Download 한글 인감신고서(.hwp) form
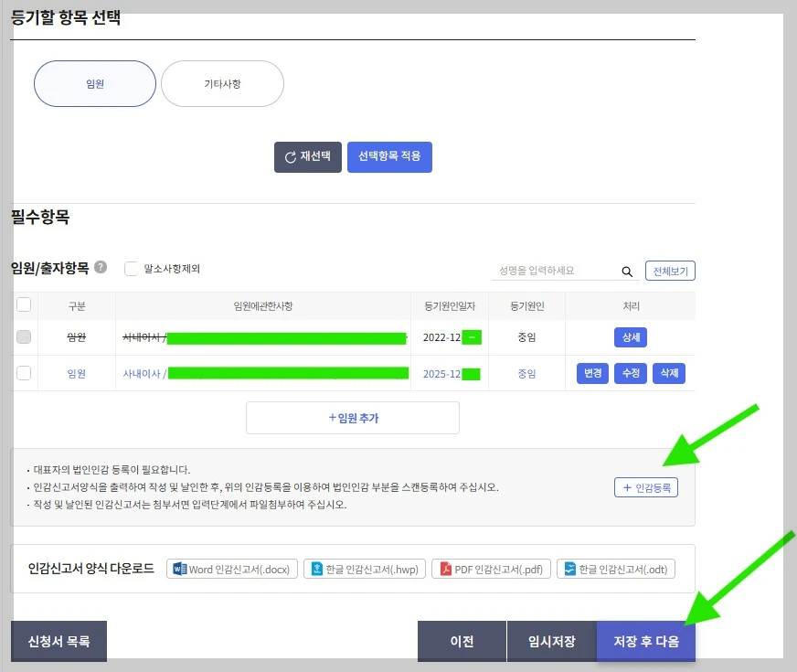Image resolution: width=797 pixels, height=672 pixels. point(365,570)
